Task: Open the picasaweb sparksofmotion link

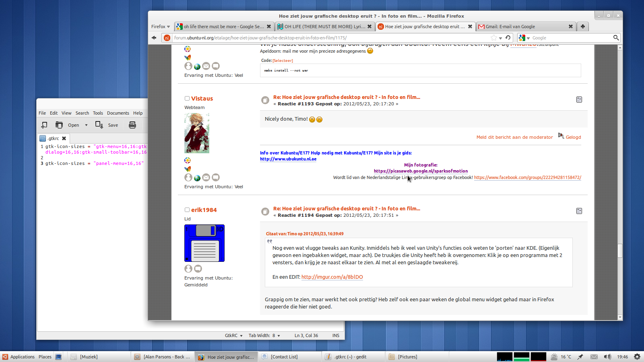Action: point(421,171)
